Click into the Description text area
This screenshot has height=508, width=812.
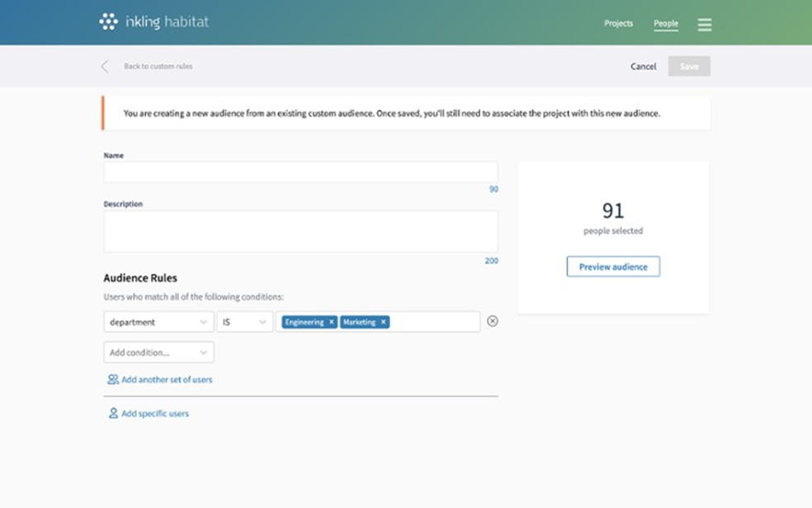click(300, 231)
